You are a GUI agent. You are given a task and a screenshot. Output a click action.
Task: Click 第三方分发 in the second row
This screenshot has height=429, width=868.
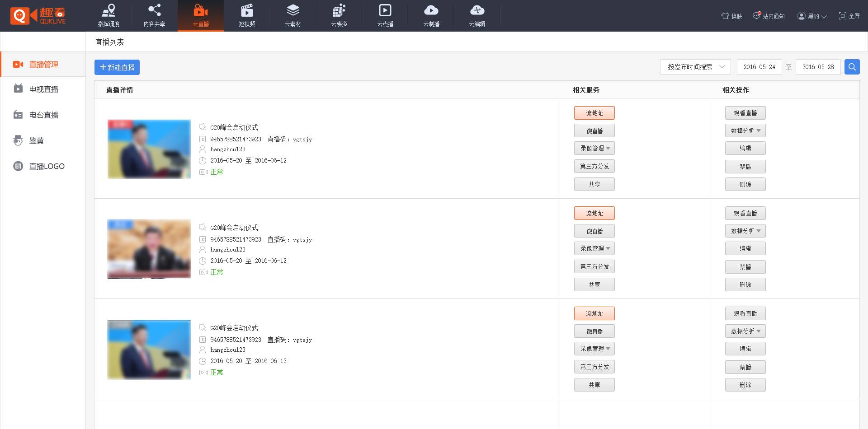[x=594, y=266]
